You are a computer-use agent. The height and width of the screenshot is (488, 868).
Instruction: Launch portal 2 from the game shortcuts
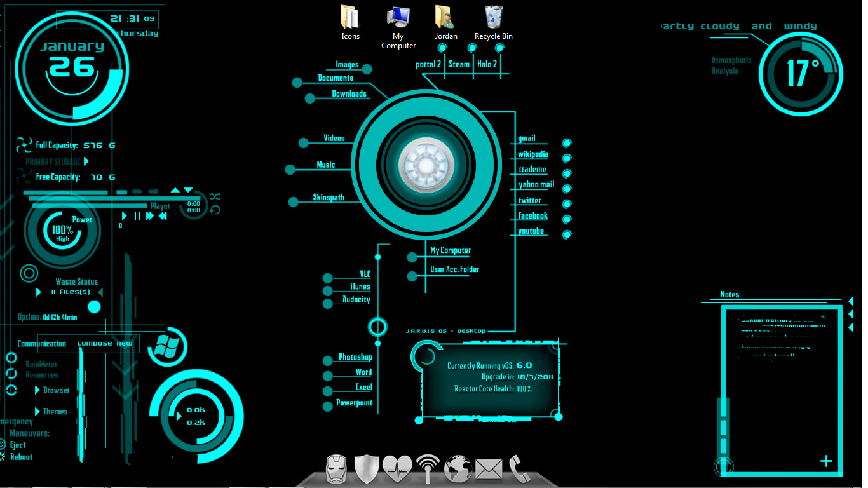pyautogui.click(x=428, y=64)
